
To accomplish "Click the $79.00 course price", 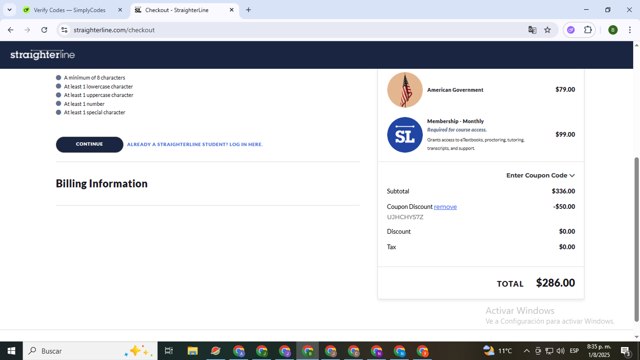I will [565, 89].
